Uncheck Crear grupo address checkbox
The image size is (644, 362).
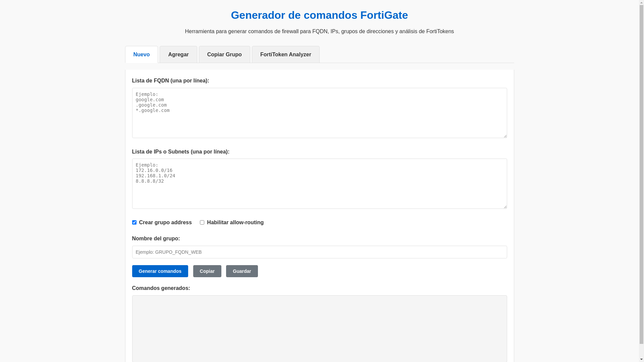(134, 223)
